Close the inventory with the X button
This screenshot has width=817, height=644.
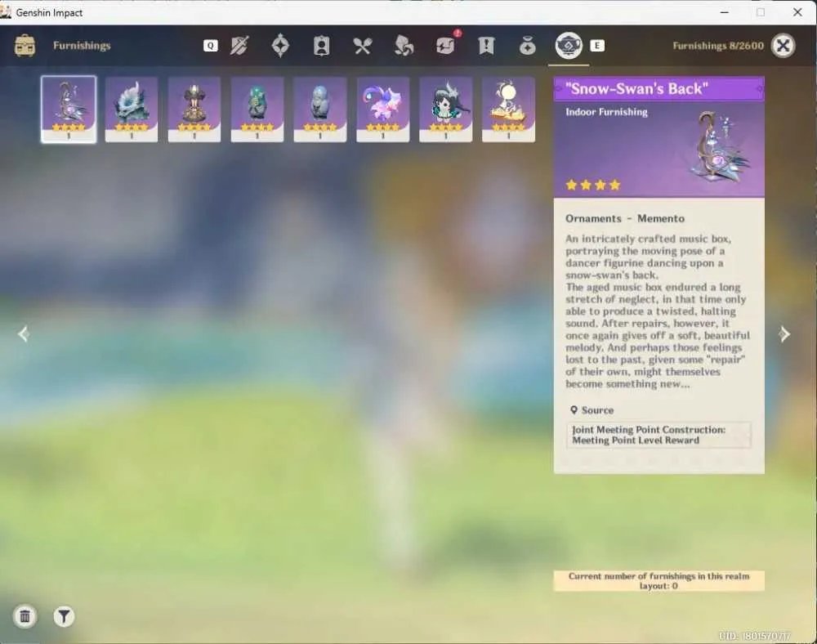[x=784, y=46]
